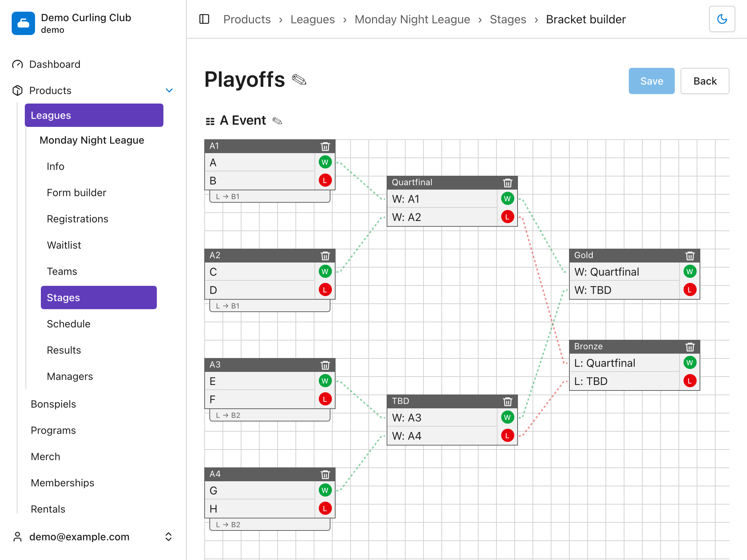
Task: Go to Schedule in the sidebar
Action: 69,324
